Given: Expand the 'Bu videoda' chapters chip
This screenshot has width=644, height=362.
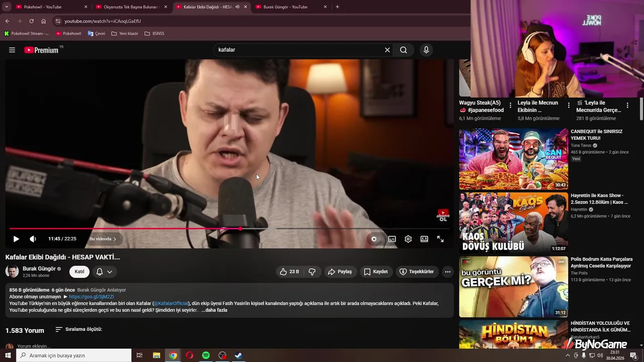Looking at the screenshot, I should [x=103, y=239].
